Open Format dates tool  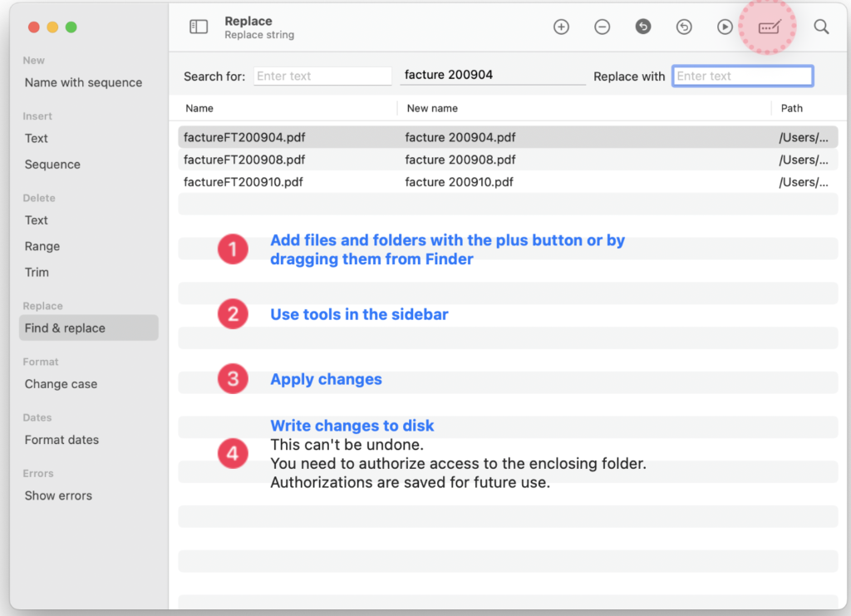(x=61, y=440)
